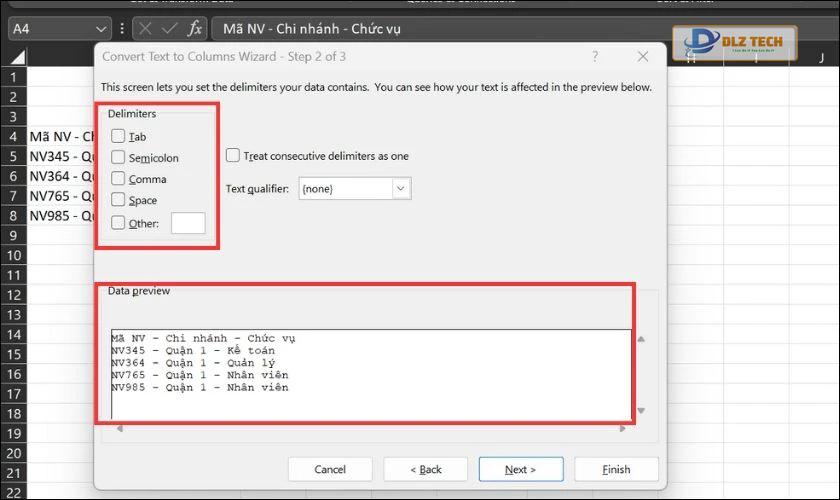840x500 pixels.
Task: Check the Comma delimiter option
Action: tap(118, 178)
